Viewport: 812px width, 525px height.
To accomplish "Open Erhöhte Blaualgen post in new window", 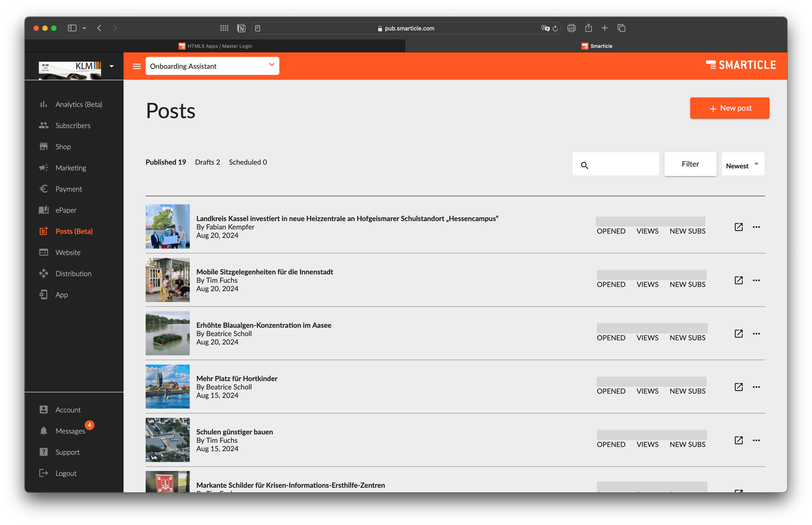I will pos(739,334).
